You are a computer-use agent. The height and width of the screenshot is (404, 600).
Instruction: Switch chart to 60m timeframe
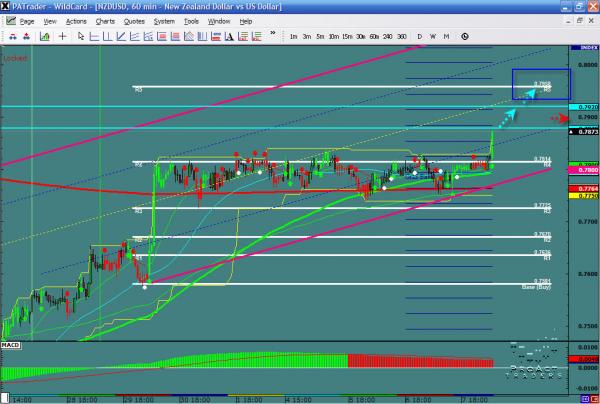point(372,37)
